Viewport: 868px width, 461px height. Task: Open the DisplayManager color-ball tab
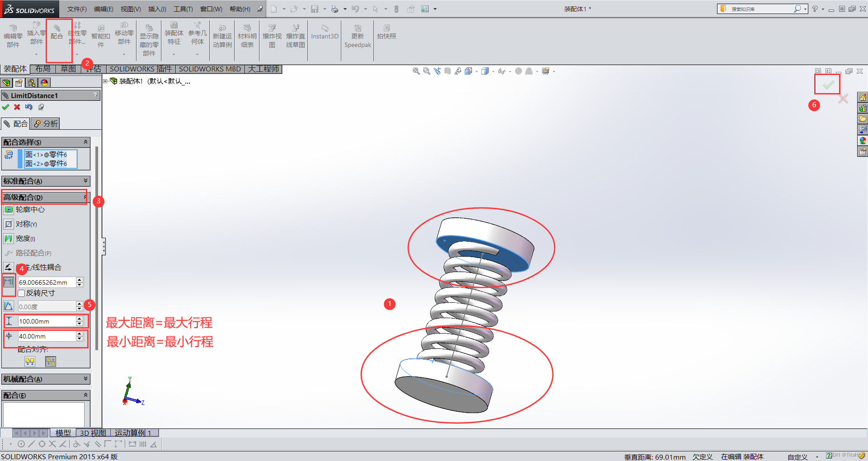[44, 83]
